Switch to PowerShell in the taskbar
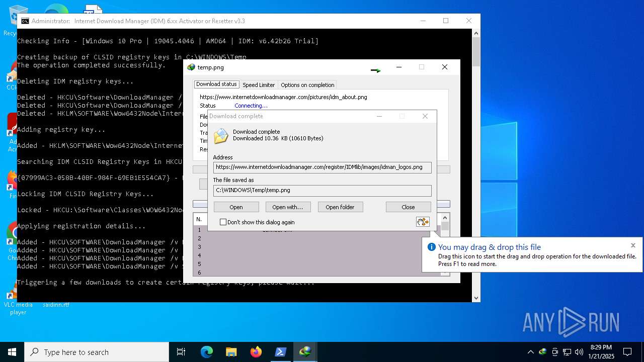 tap(280, 352)
